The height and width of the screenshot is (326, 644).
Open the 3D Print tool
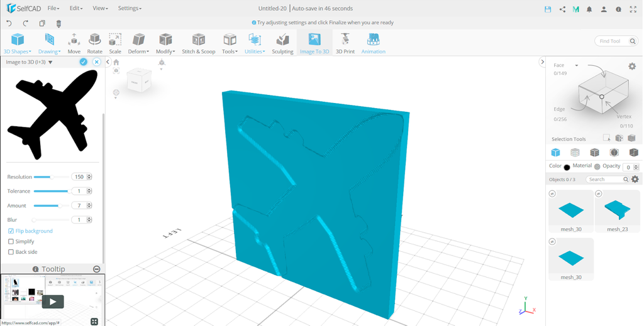345,43
